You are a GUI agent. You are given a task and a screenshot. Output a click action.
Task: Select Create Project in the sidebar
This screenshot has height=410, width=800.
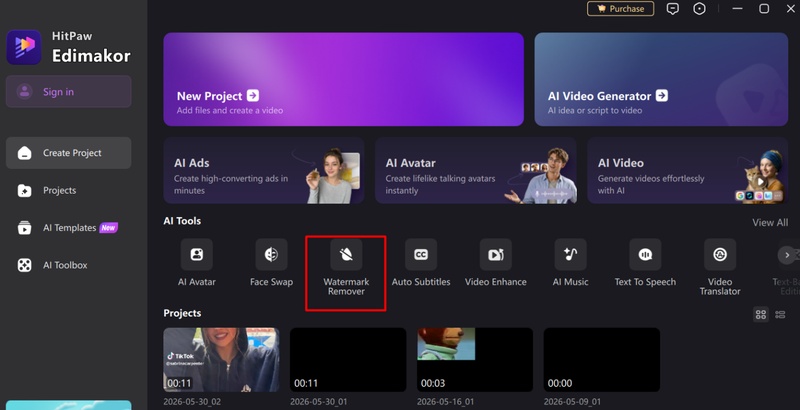pos(68,153)
